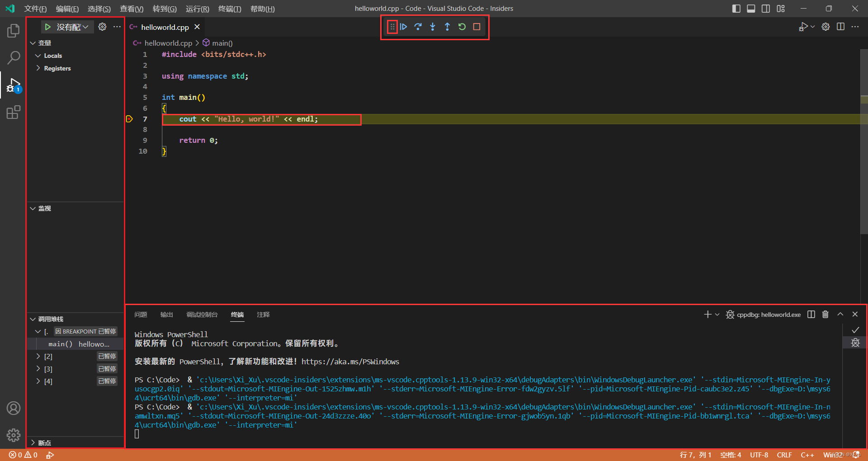This screenshot has height=461, width=868.
Task: Open the Extensions view icon
Action: [x=14, y=112]
